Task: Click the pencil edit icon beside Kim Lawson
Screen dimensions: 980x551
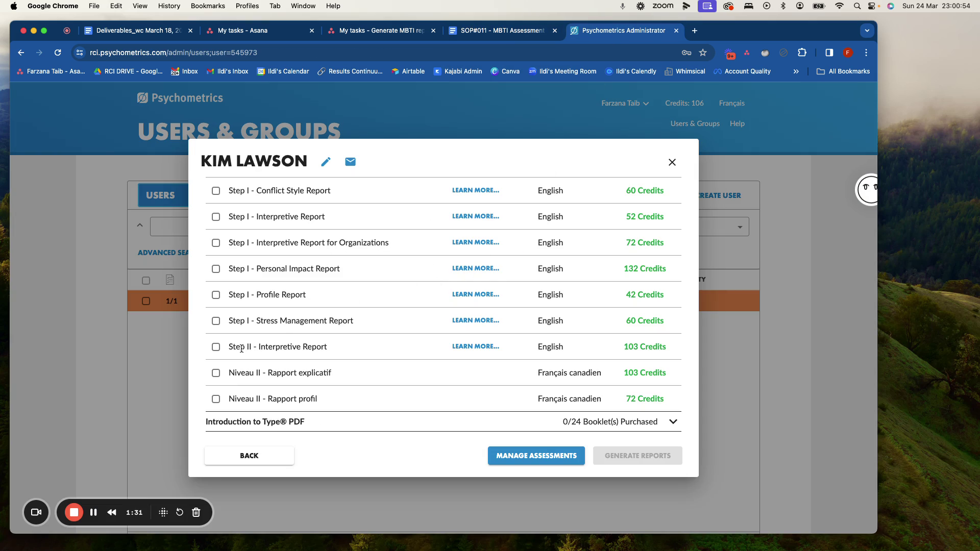Action: pos(326,162)
